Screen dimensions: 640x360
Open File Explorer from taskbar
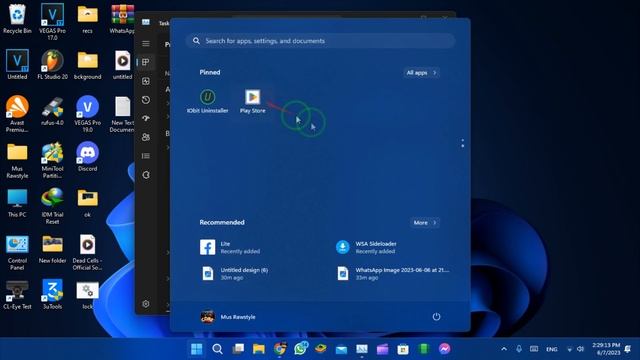(x=259, y=349)
